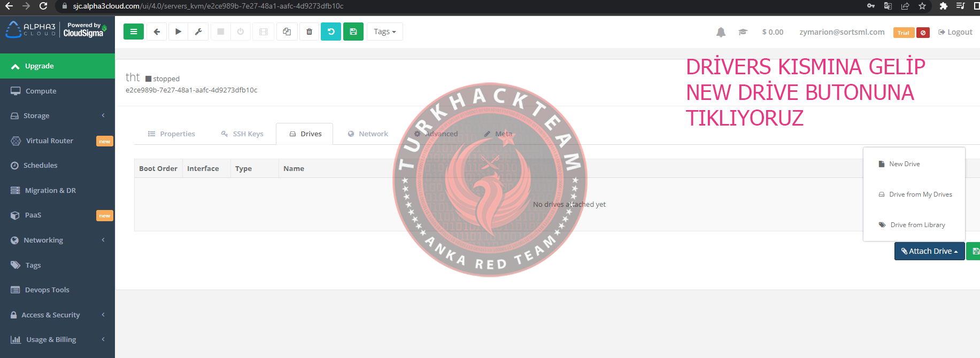Open Usage & Billing in the sidebar
Viewport: 980px width, 358px height.
point(57,339)
